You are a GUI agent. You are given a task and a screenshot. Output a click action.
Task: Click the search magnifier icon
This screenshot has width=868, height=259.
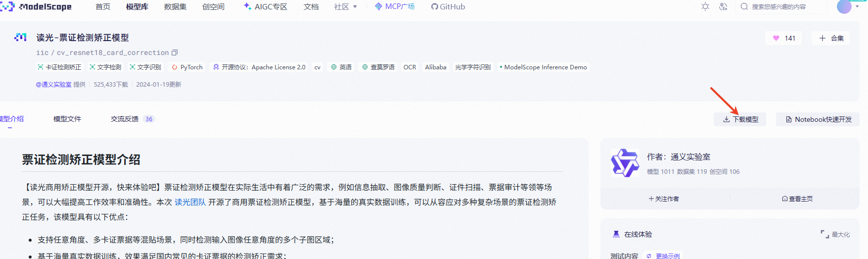point(744,6)
